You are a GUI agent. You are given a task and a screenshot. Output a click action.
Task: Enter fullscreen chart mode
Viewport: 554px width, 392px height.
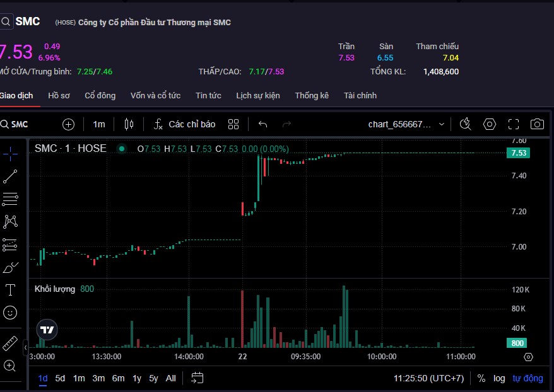point(514,124)
